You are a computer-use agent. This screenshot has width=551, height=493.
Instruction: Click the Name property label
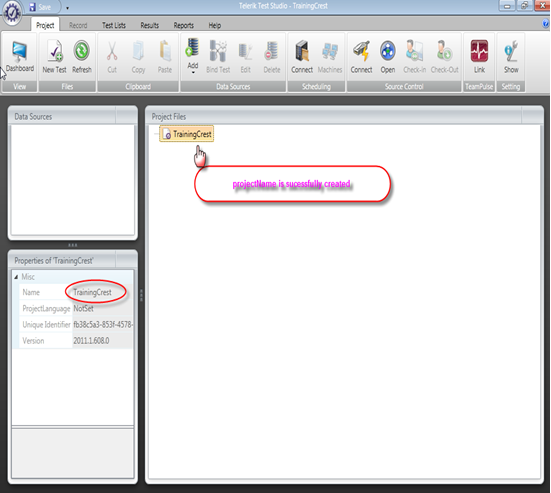(x=31, y=292)
